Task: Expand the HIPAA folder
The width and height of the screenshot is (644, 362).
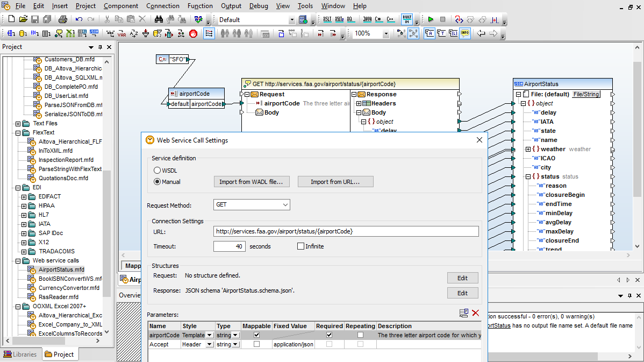Action: (24, 206)
